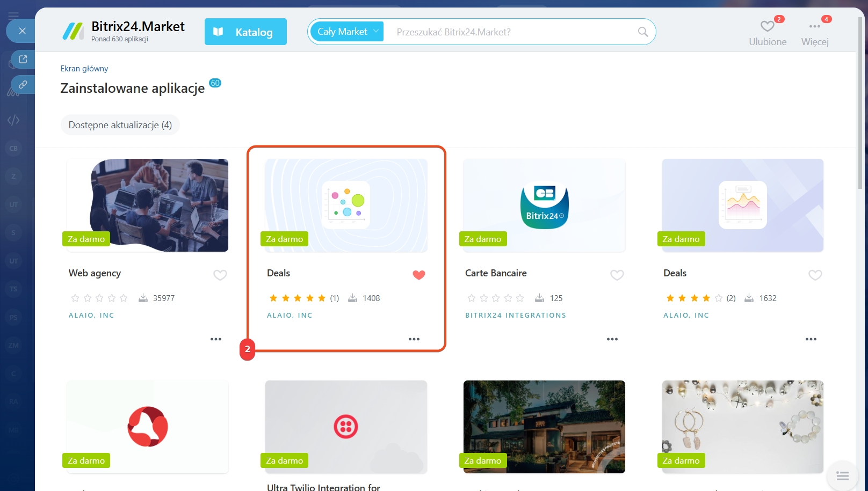Open the Market page in a new window
The image size is (868, 491).
tap(23, 59)
